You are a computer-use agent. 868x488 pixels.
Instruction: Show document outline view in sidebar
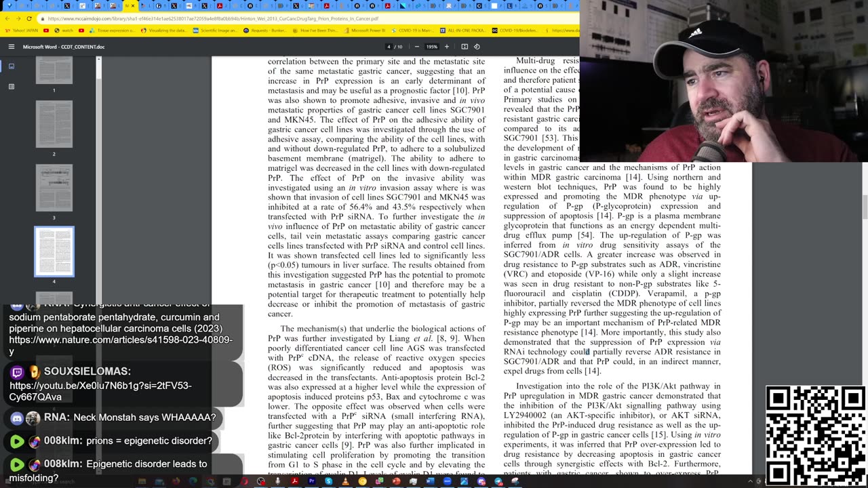(x=12, y=87)
